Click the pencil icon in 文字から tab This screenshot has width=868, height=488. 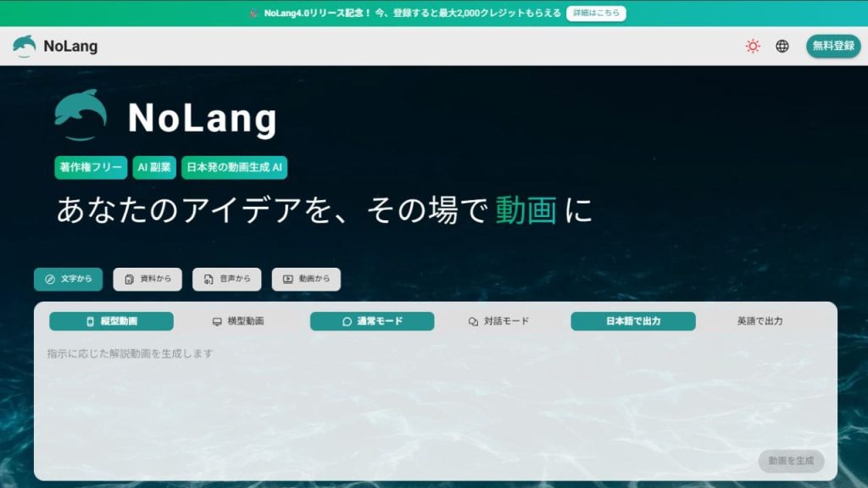tap(50, 280)
